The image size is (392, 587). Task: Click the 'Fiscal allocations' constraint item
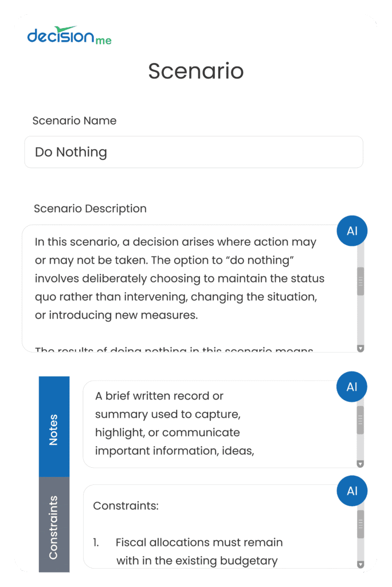tap(198, 542)
